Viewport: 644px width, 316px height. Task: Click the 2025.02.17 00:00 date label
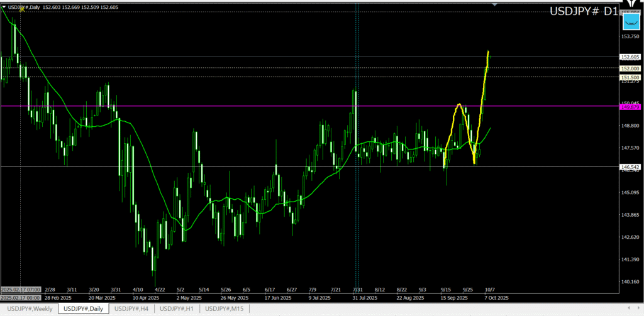point(21,297)
